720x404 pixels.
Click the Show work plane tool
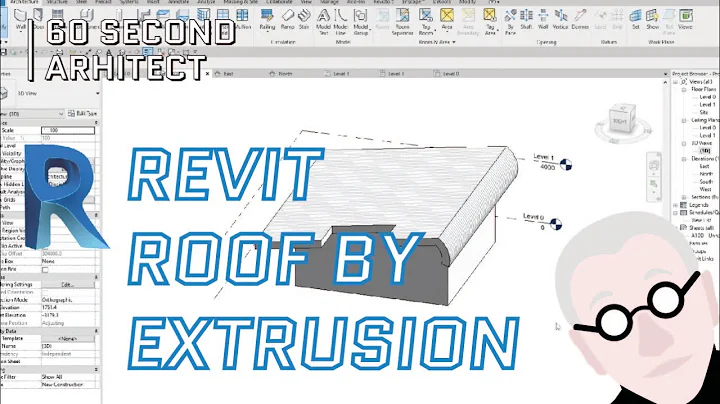[652, 20]
